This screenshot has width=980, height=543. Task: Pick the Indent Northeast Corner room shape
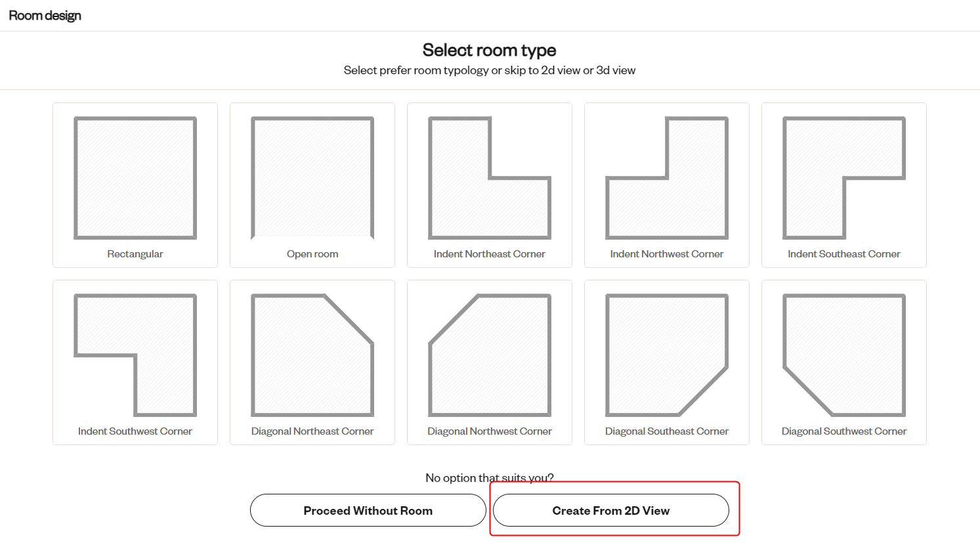coord(490,178)
